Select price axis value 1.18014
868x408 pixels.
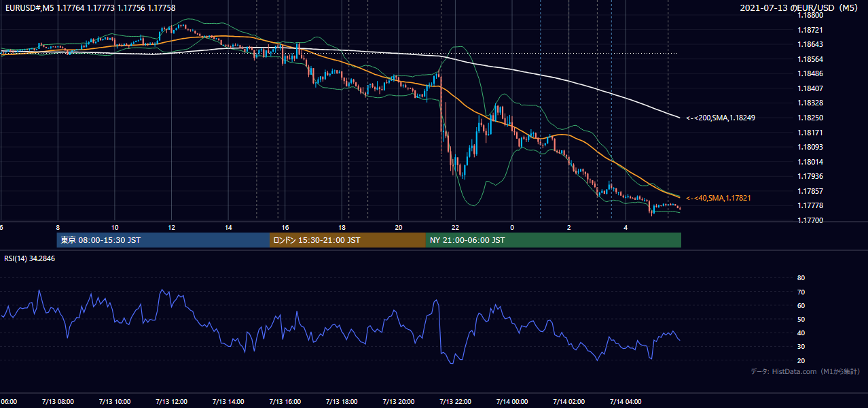(810, 162)
